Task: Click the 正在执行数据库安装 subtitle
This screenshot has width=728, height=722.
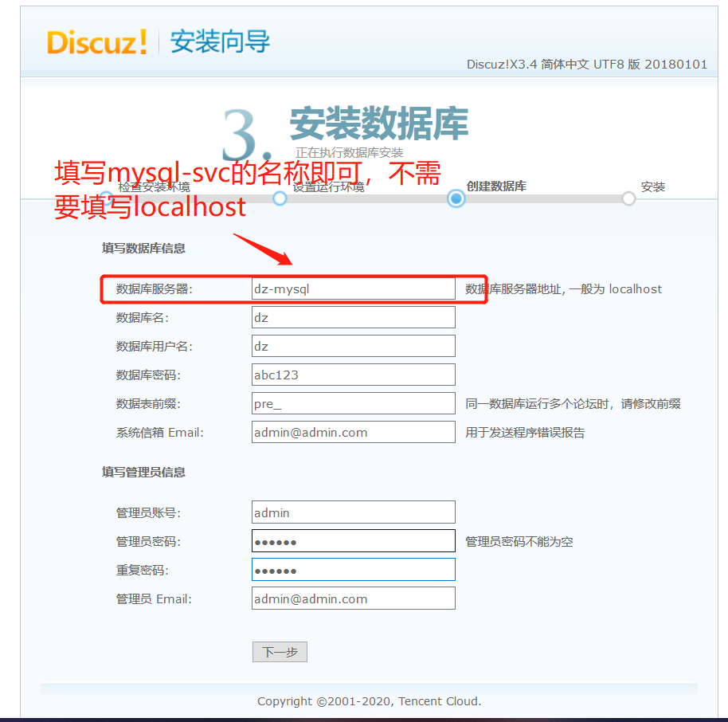Action: coord(349,152)
